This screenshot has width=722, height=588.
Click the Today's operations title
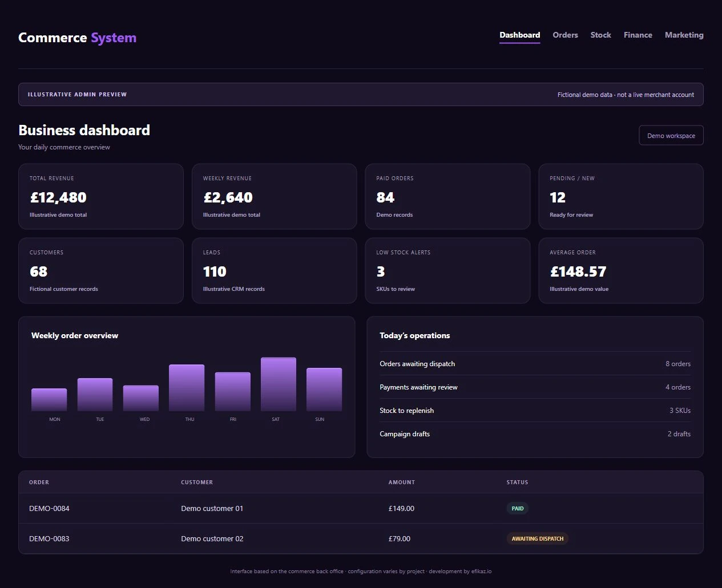point(415,335)
